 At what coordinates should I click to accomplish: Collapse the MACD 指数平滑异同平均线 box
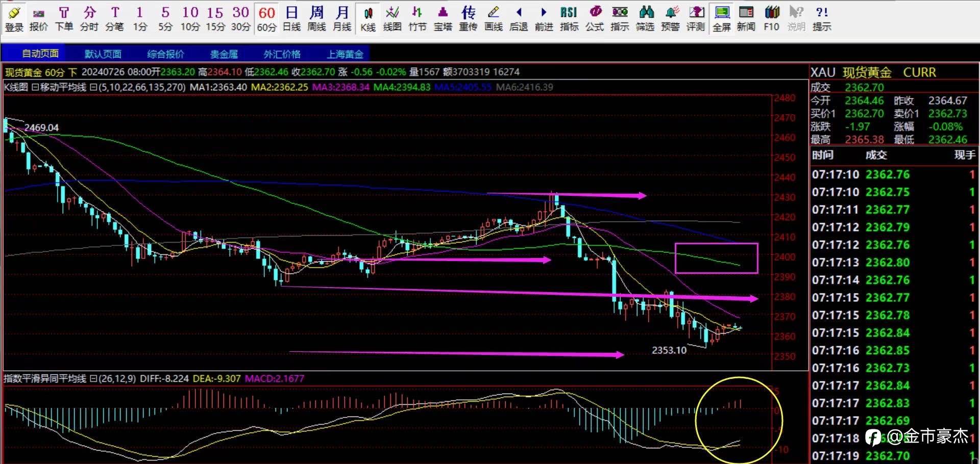coord(93,378)
